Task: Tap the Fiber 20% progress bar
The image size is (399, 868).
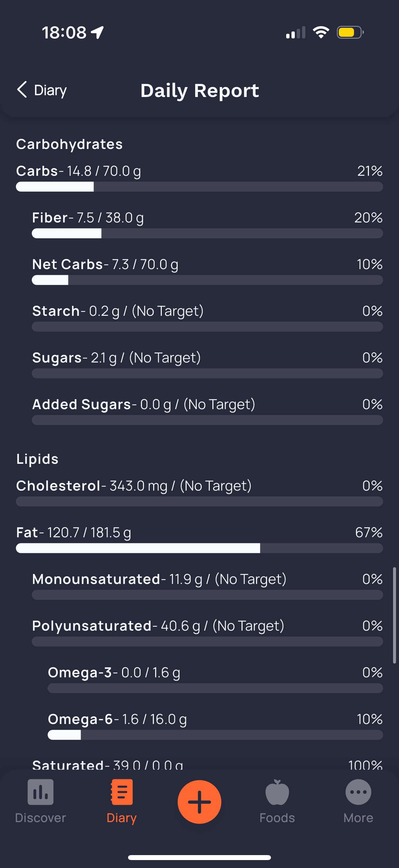Action: pos(207,233)
